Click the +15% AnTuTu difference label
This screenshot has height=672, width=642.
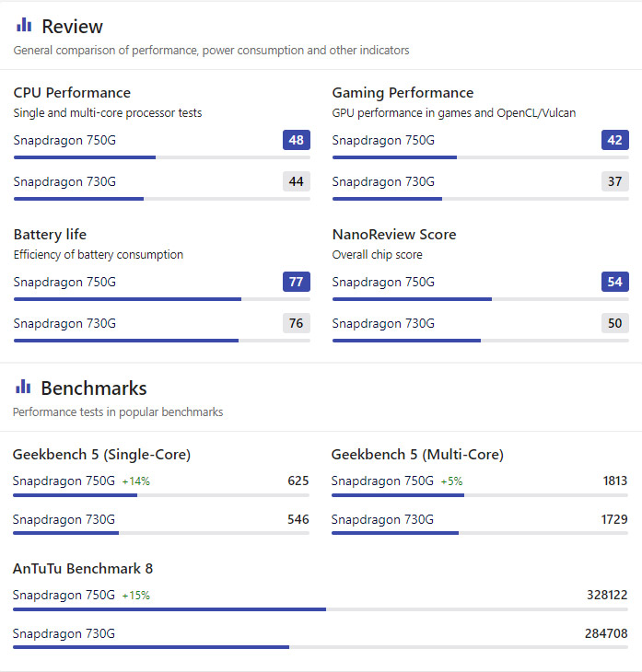point(136,596)
